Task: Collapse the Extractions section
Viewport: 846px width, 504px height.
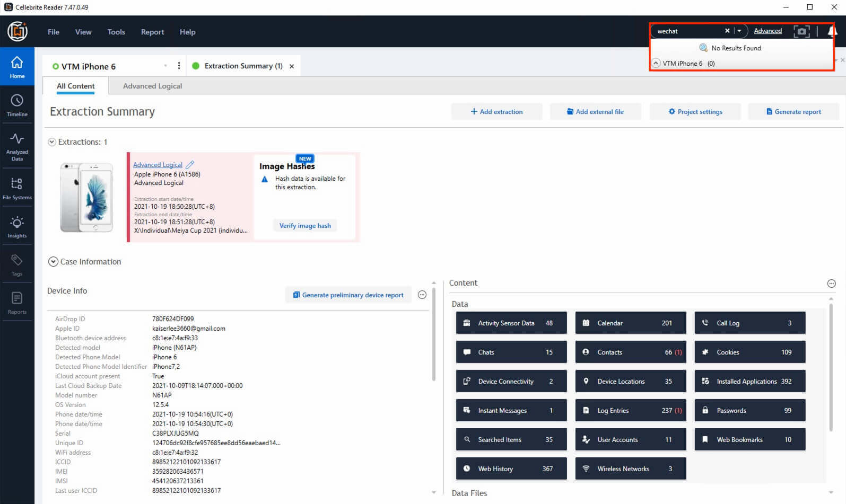Action: [x=52, y=142]
